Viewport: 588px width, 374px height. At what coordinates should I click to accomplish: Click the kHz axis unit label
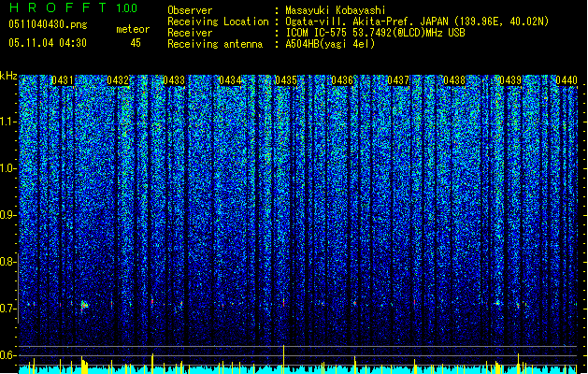[8, 76]
